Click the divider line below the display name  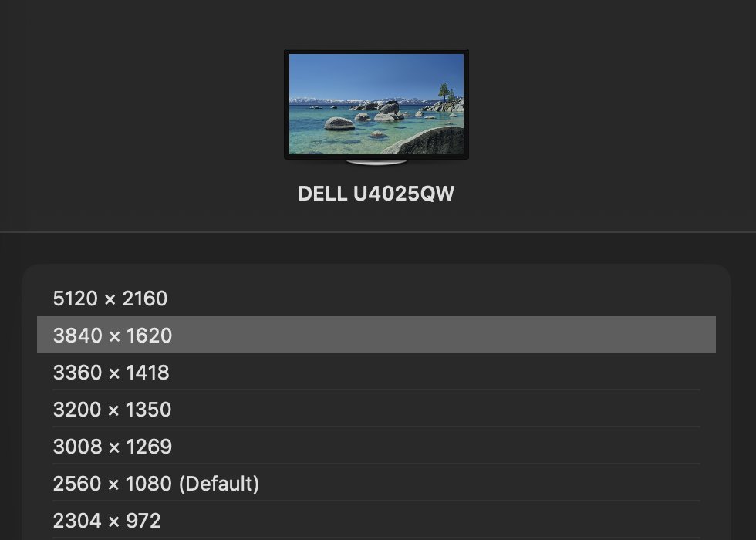378,232
